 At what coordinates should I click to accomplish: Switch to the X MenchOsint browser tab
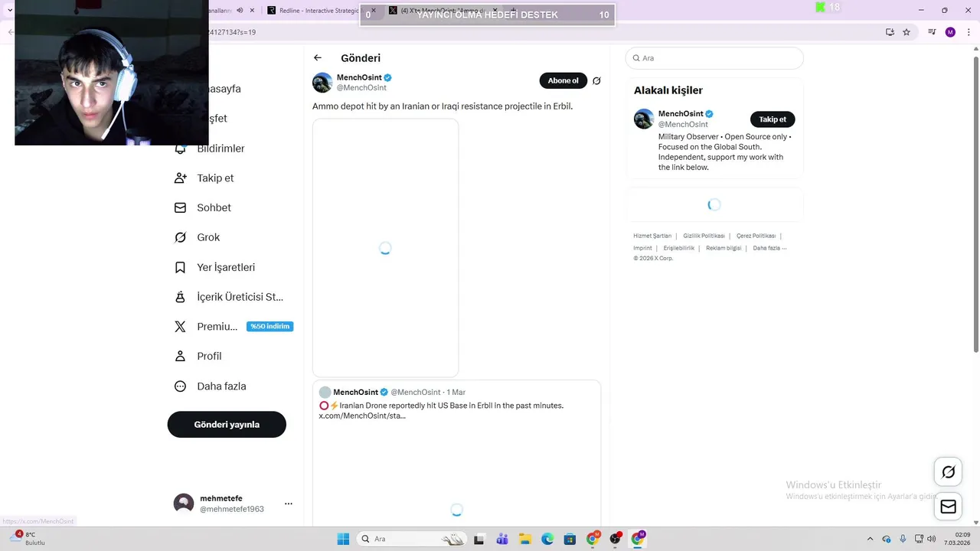443,11
